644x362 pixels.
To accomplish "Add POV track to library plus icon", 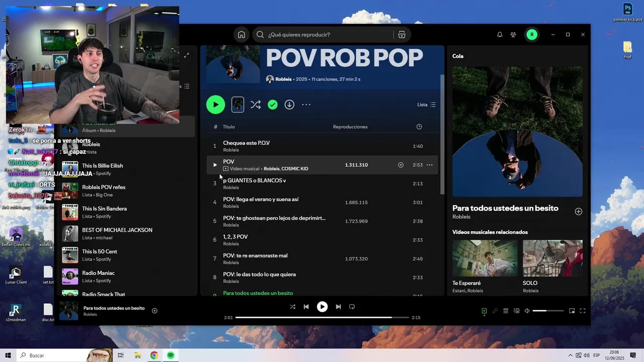I will tap(400, 165).
